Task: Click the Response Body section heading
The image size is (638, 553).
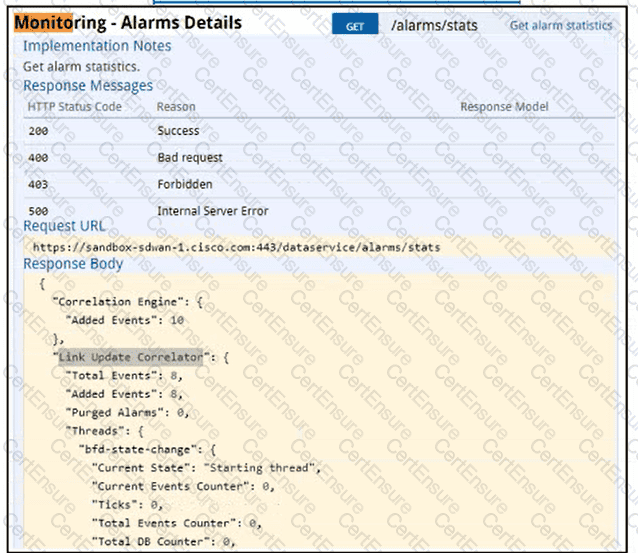Action: [x=73, y=264]
